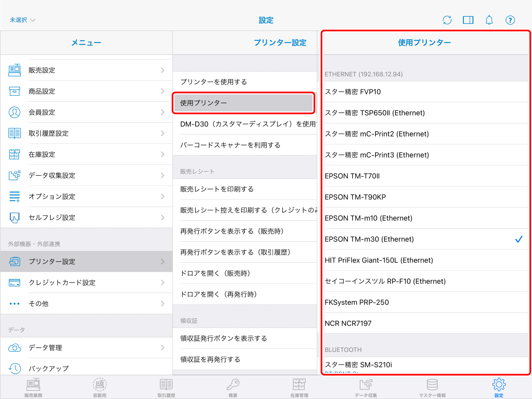The image size is (532, 399).
Task: Click the セルフレジ設定 touch icon
Action: click(x=15, y=218)
